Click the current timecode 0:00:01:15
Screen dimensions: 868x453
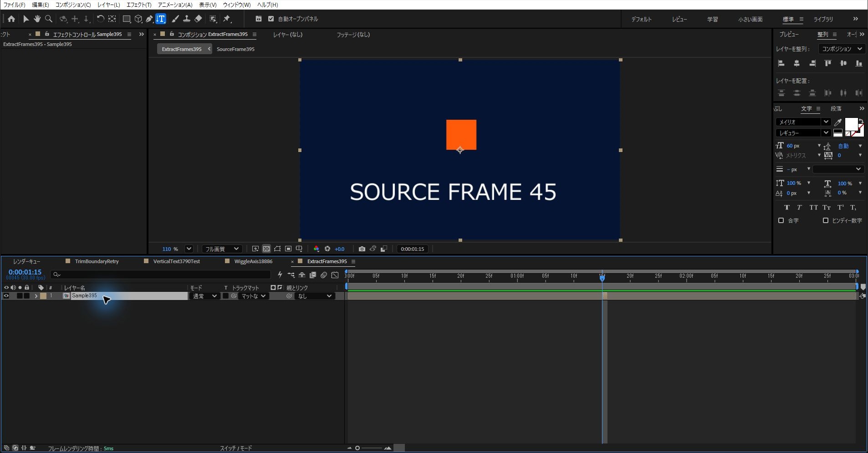[x=25, y=272]
